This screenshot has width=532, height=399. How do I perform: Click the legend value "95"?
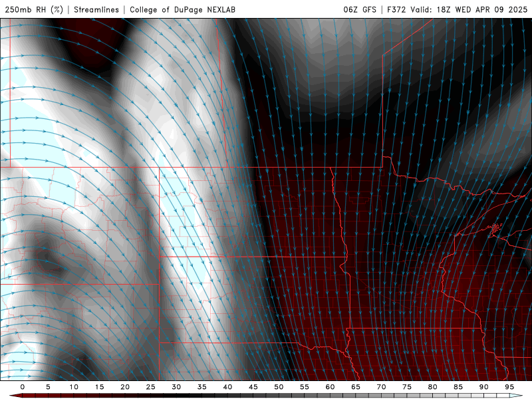point(509,387)
